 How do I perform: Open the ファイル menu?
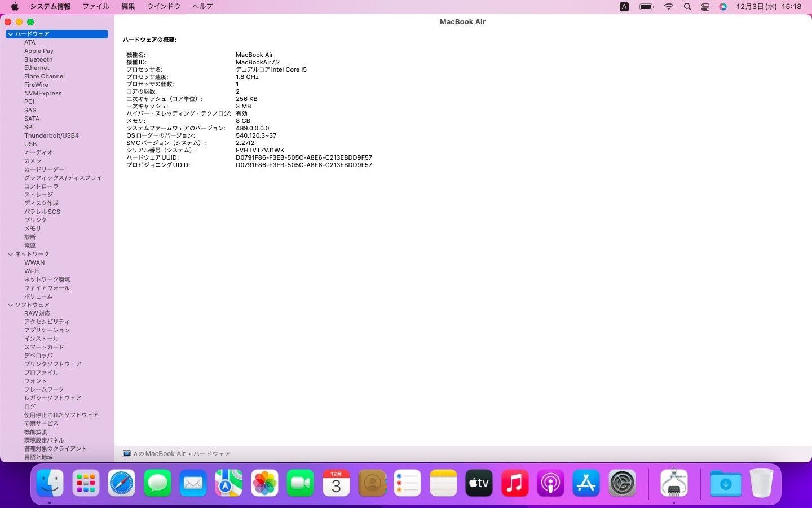tap(96, 7)
